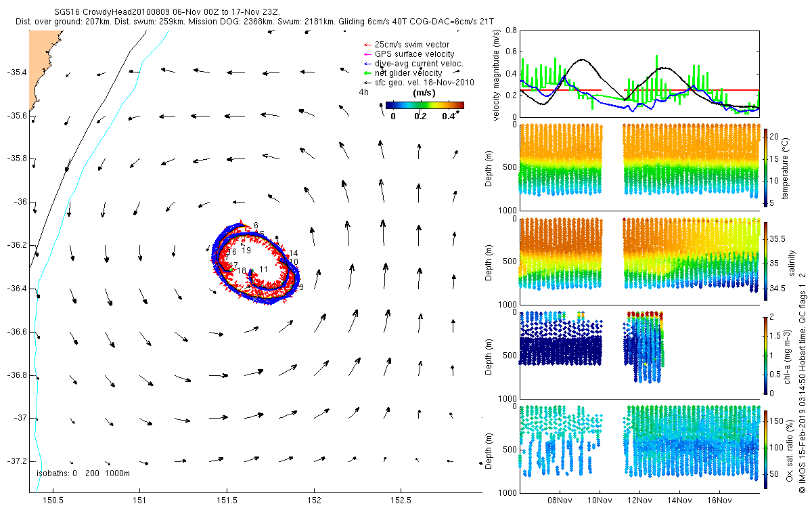Click the '4h' label below the legend
The image size is (812, 508).
tap(363, 91)
